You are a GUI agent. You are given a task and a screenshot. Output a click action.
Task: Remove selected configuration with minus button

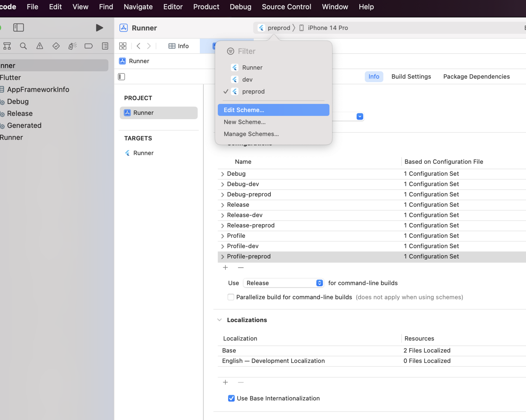pyautogui.click(x=241, y=268)
